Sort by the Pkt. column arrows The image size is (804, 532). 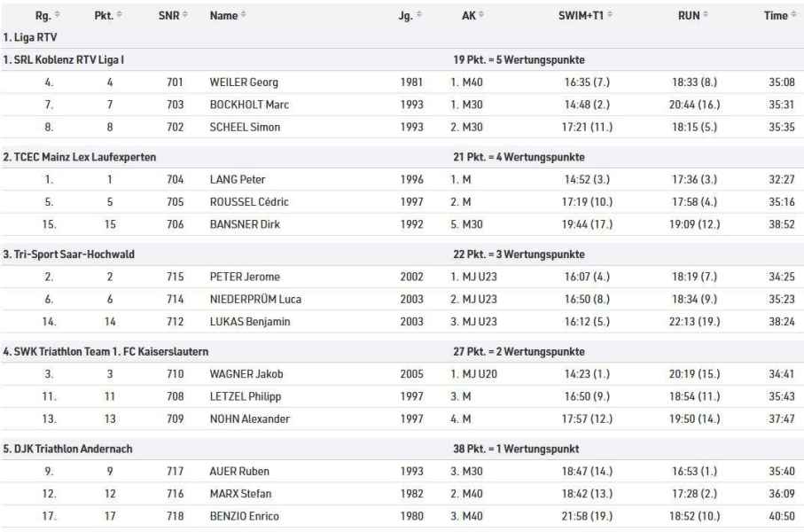tap(119, 15)
